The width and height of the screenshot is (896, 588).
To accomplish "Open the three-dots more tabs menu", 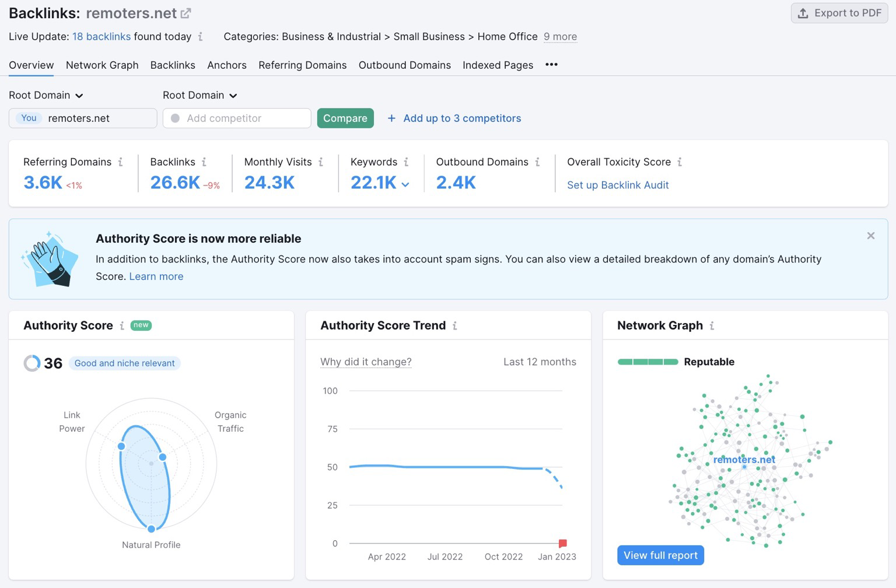I will click(551, 65).
